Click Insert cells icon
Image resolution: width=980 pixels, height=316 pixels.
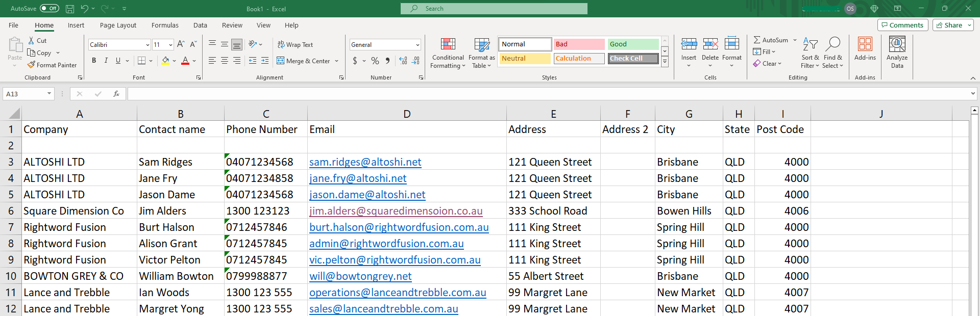click(689, 44)
